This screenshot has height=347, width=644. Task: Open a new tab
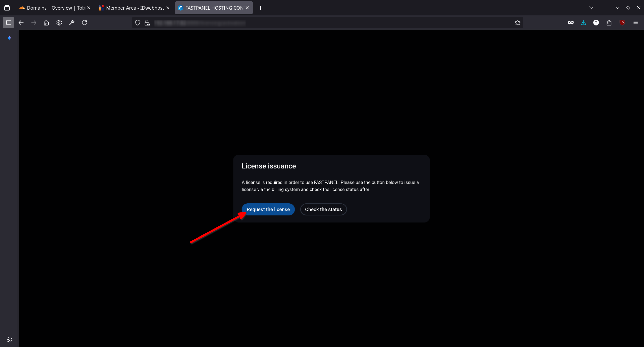260,8
